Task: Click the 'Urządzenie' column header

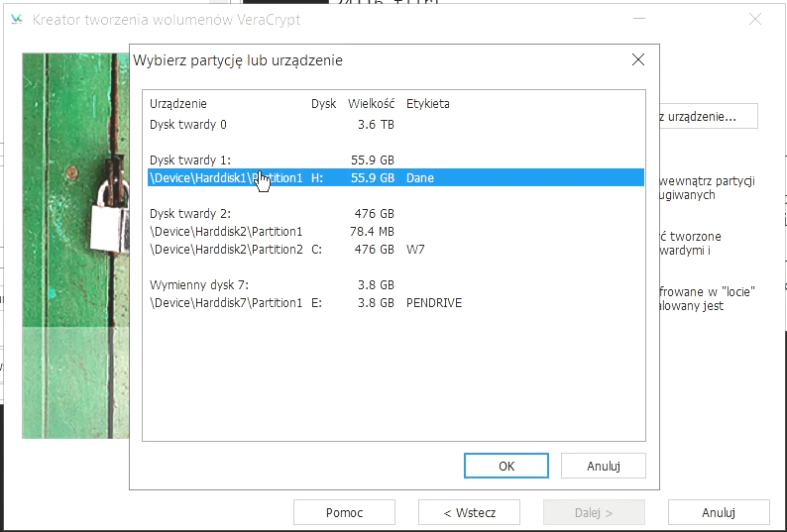Action: point(178,104)
